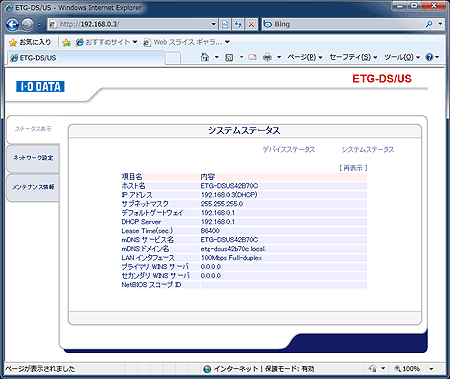Click the Internet zone globe icon in status bar

point(207,369)
